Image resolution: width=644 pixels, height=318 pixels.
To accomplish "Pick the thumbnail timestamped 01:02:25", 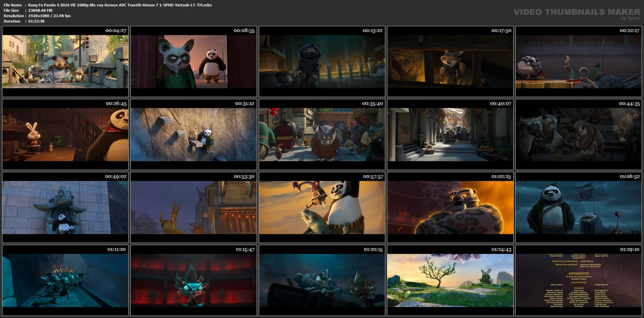I will click(x=450, y=207).
